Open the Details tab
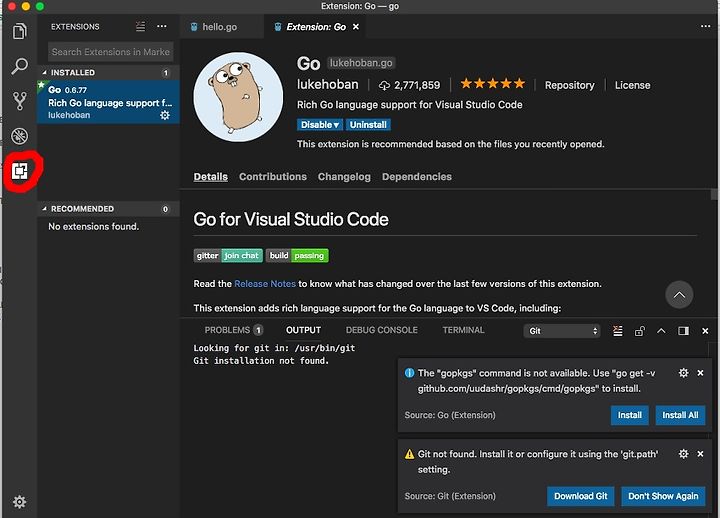Screen dimensions: 720x518 (211, 177)
